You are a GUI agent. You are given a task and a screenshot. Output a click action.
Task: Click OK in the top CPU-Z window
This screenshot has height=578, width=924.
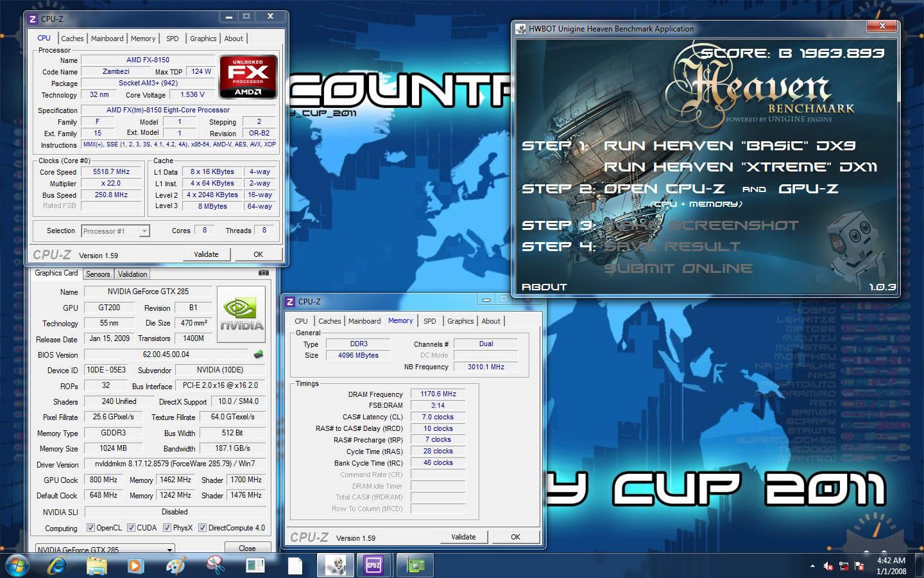point(258,254)
